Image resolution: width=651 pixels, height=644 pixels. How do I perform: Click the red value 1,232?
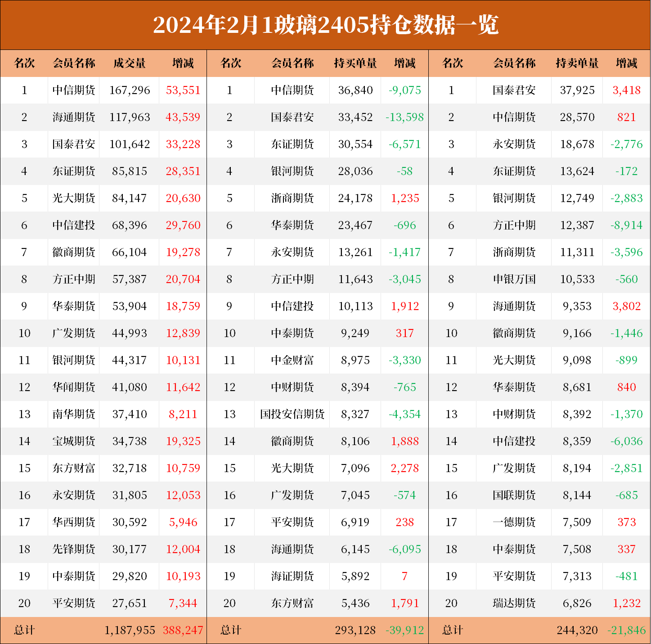click(x=627, y=603)
